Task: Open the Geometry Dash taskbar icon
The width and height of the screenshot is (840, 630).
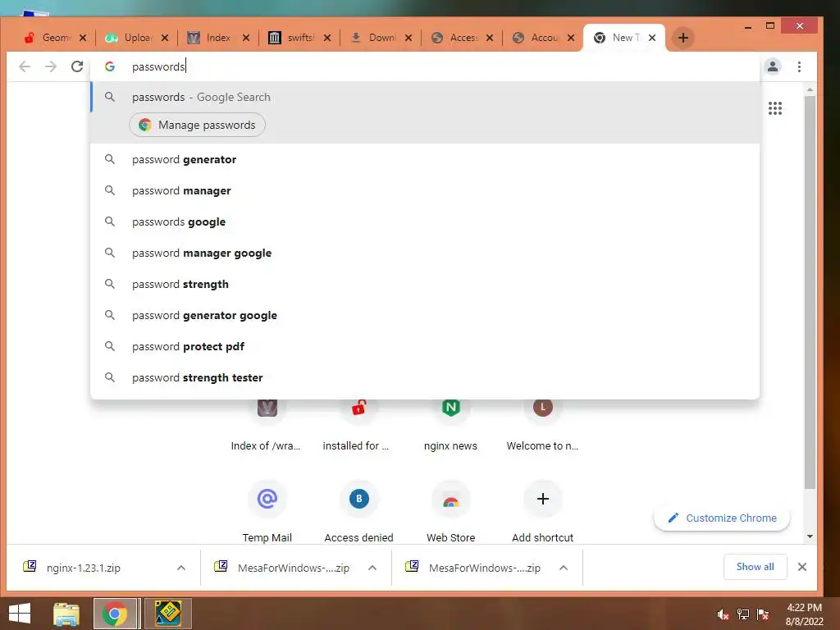Action: pyautogui.click(x=168, y=614)
